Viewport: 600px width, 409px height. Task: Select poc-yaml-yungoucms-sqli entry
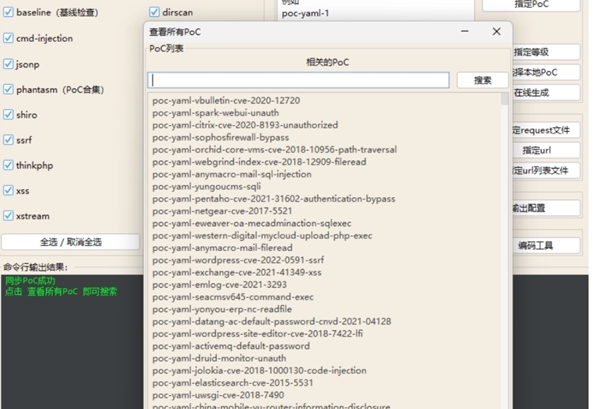click(207, 186)
